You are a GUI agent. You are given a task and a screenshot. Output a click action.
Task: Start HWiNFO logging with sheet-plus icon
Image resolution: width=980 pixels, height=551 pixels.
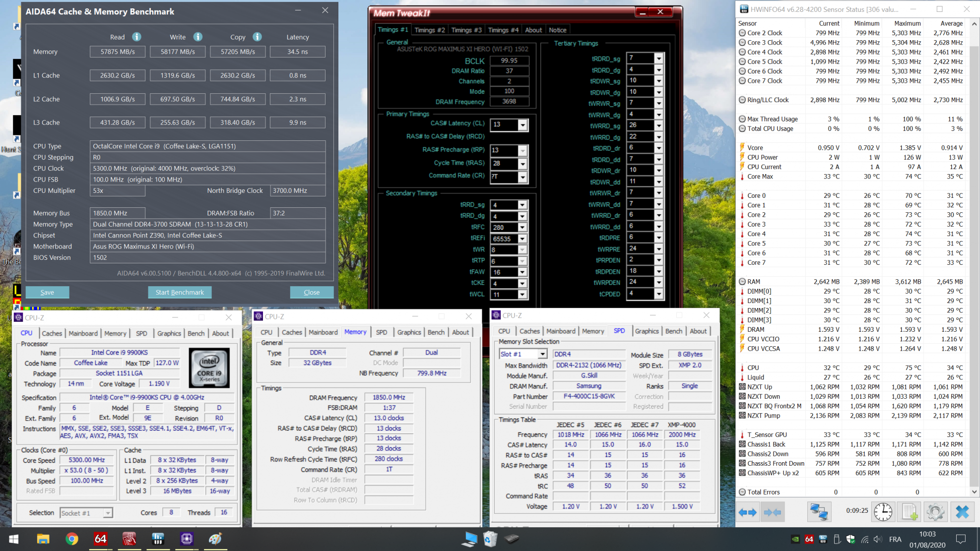[x=909, y=512]
